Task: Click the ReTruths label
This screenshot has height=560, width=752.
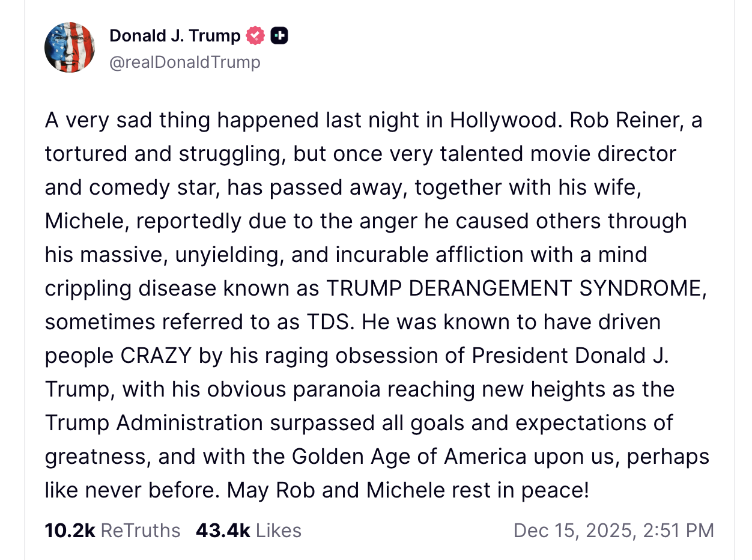Action: pos(141,531)
